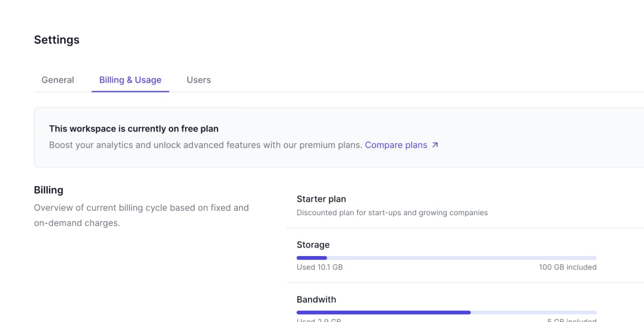Open the Users tab

[198, 80]
